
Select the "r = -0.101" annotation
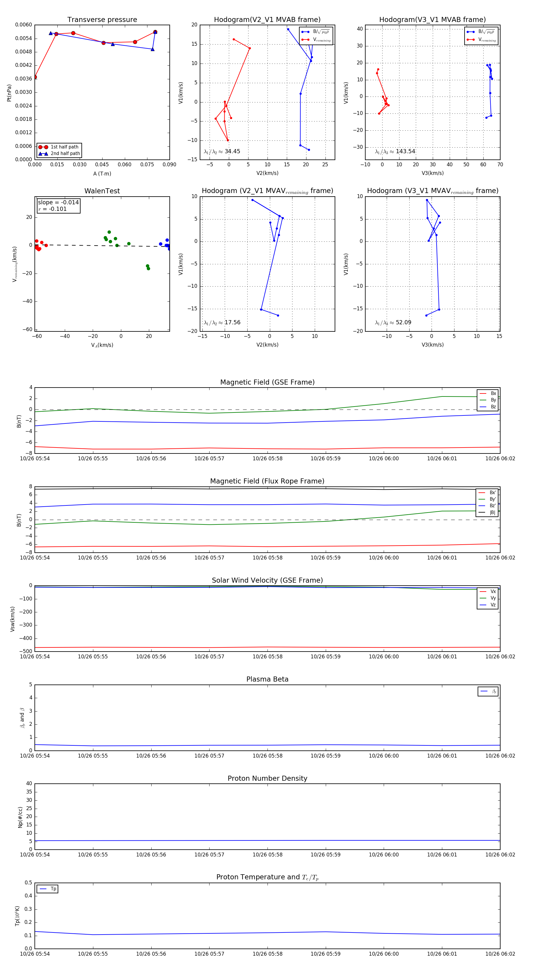(53, 209)
